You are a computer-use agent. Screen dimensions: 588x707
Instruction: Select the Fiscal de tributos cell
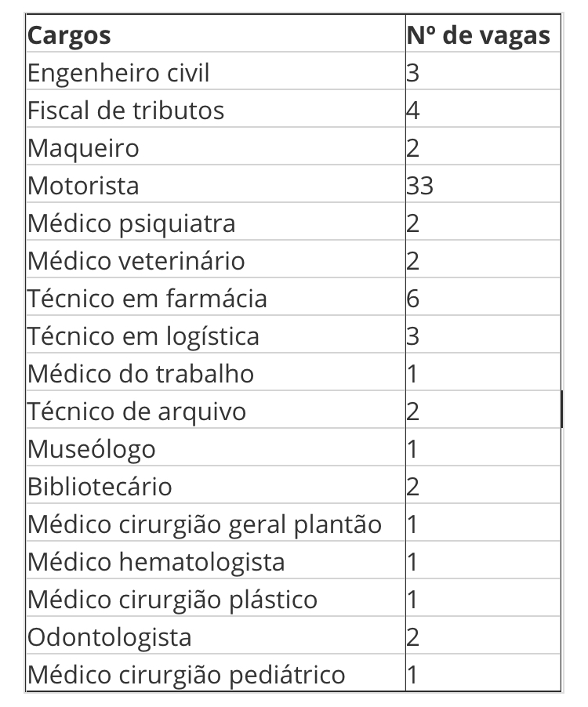coord(125,111)
